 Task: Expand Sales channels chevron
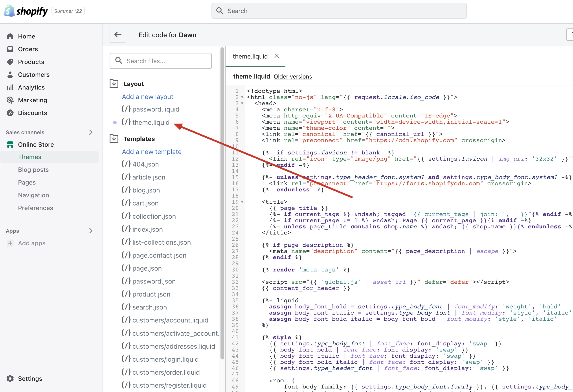[x=91, y=132]
